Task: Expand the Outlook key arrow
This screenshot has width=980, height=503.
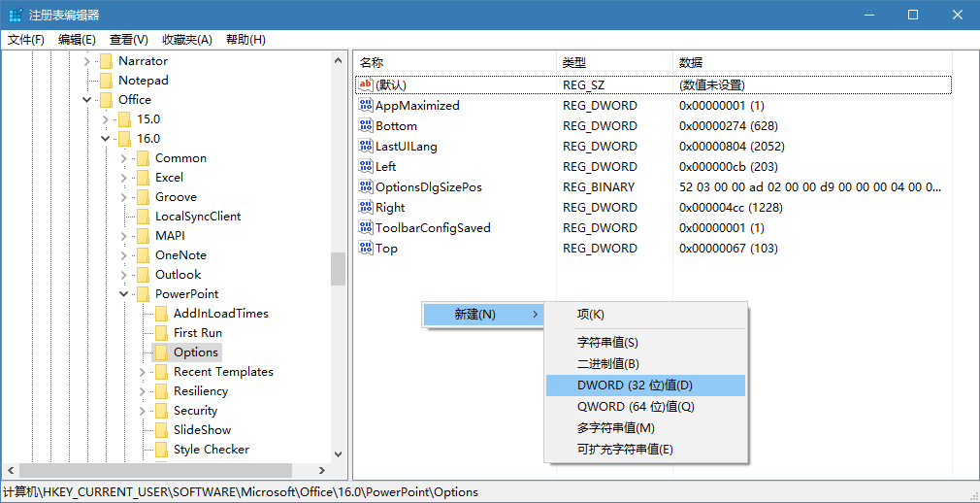Action: (x=124, y=274)
